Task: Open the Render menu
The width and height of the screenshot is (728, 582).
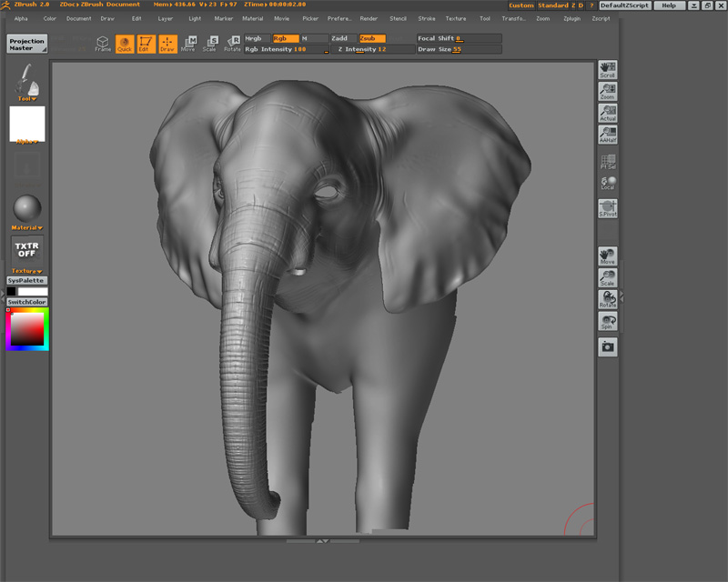Action: [369, 18]
